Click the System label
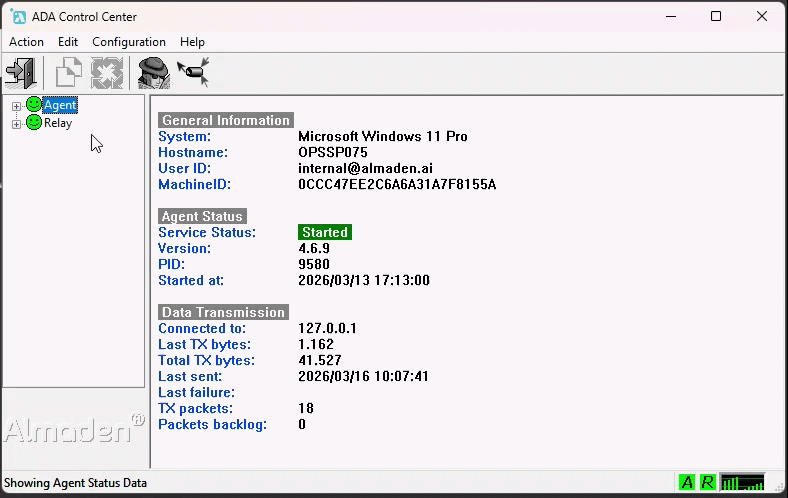The height and width of the screenshot is (498, 788). click(x=184, y=136)
